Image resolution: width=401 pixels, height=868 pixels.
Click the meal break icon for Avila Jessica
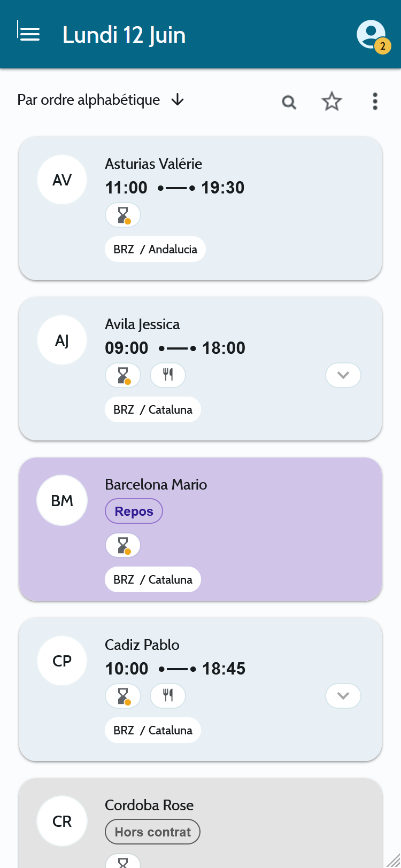click(x=168, y=375)
